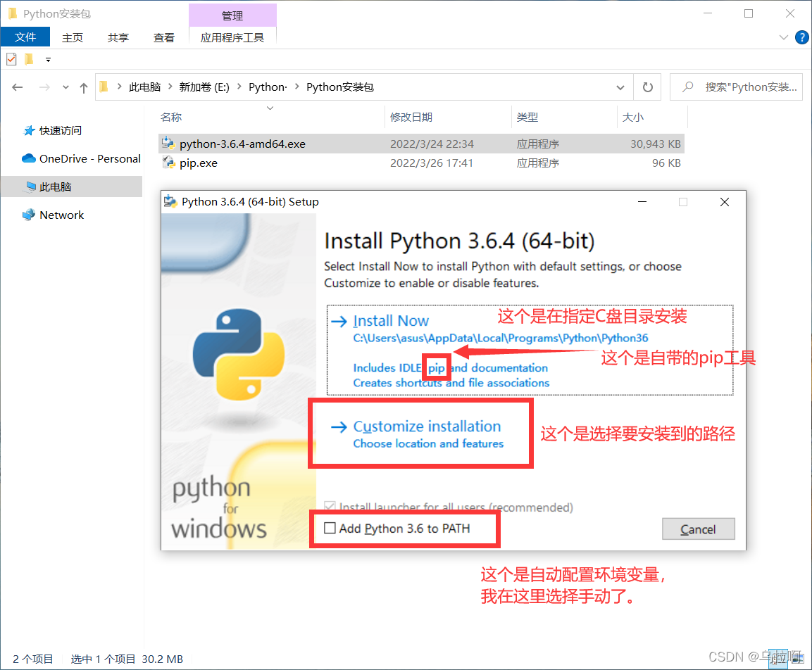The height and width of the screenshot is (670, 812).
Task: Click the large icons view button
Action: coord(798,659)
